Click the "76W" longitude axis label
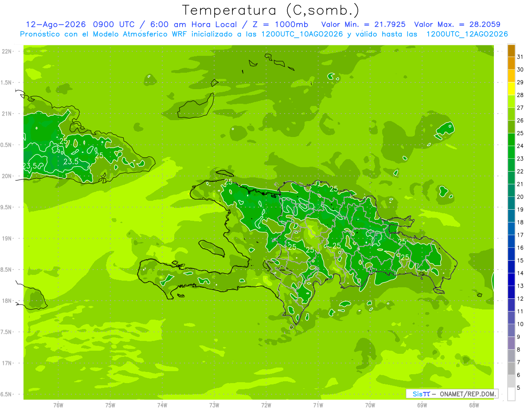The image size is (532, 411). 58,405
